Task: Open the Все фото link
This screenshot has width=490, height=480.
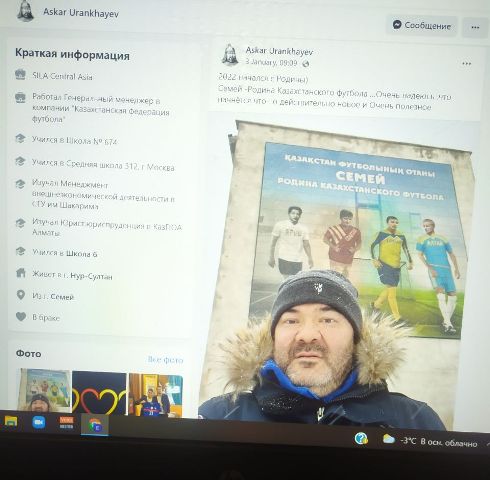Action: click(x=165, y=360)
